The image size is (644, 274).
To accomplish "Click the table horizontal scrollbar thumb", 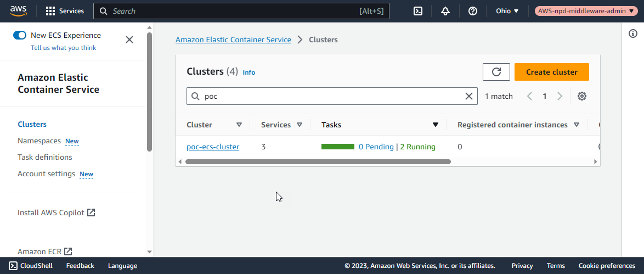I will click(318, 161).
